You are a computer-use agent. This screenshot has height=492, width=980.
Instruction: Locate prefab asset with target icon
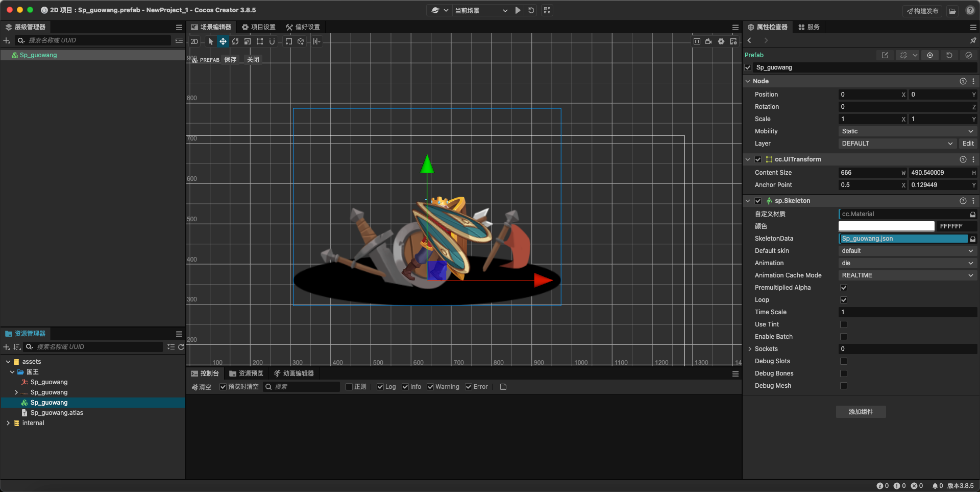click(930, 55)
